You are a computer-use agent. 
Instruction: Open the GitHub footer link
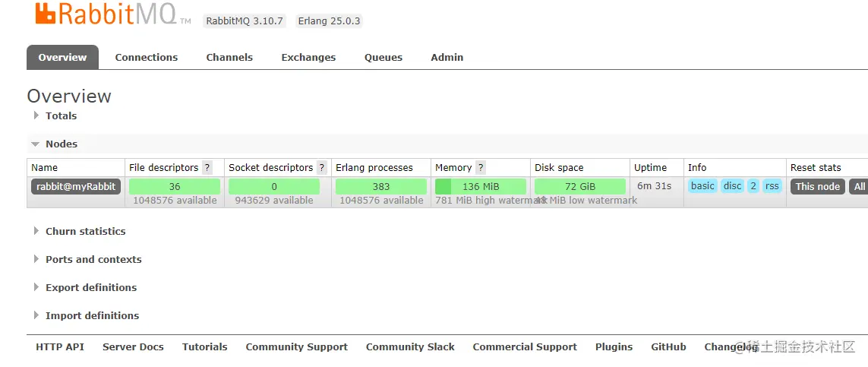point(668,347)
